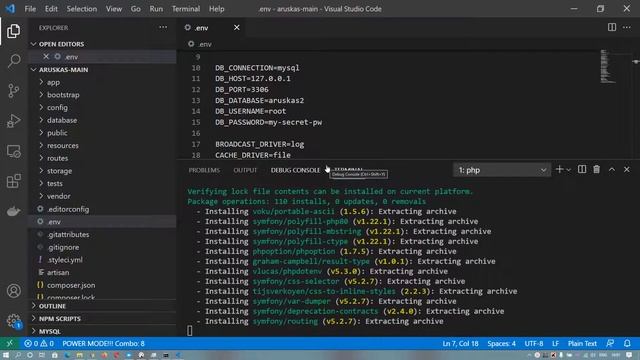Maximize the terminal panel size

pyautogui.click(x=611, y=169)
